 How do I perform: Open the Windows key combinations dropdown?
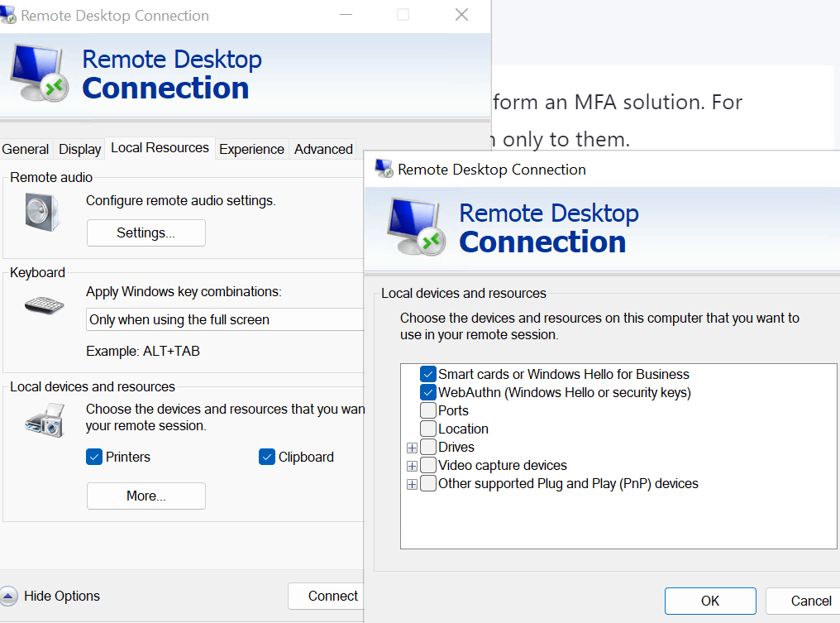[x=225, y=319]
